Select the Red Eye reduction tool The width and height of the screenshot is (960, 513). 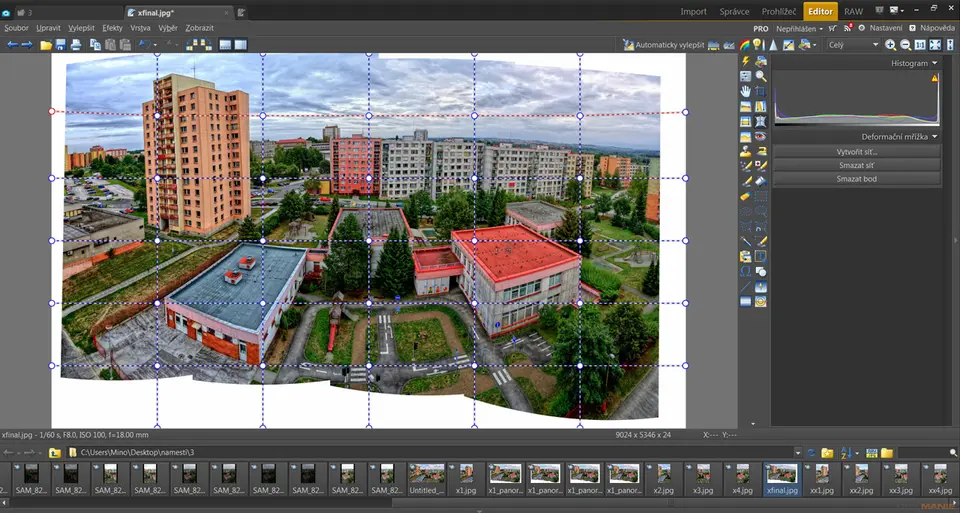coord(761,136)
